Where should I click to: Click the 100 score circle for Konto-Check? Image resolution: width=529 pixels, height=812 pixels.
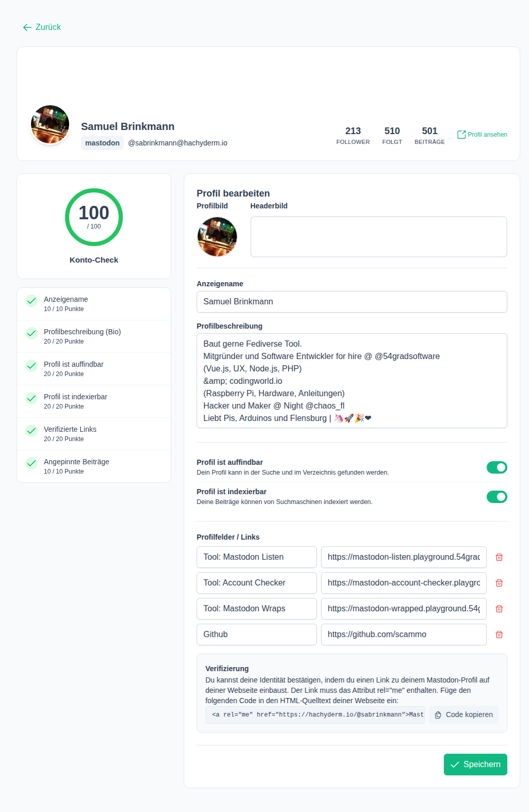(x=94, y=217)
